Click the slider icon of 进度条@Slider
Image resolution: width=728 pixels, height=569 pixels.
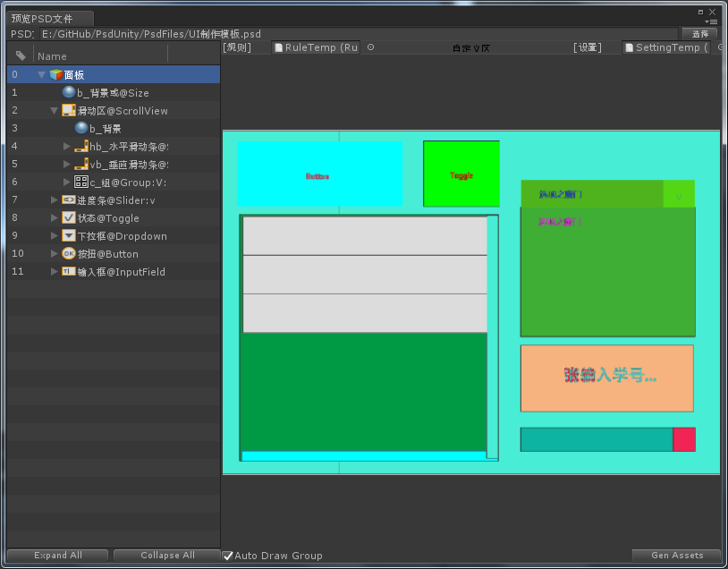69,200
